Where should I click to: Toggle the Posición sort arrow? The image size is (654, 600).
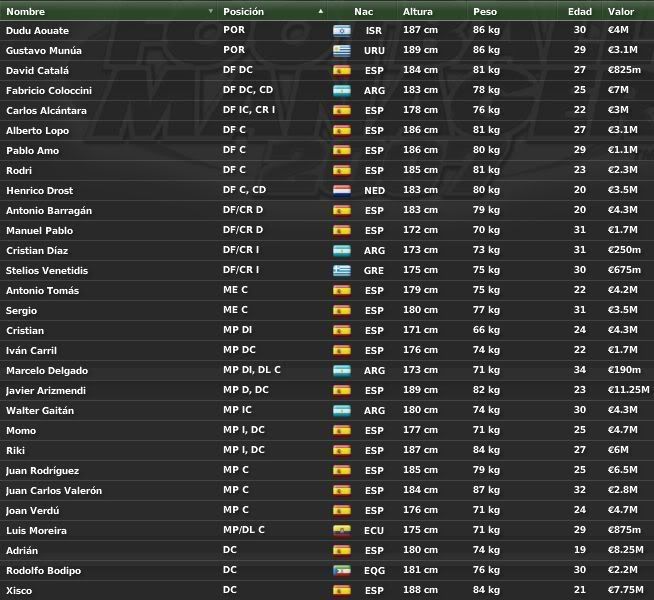(320, 11)
